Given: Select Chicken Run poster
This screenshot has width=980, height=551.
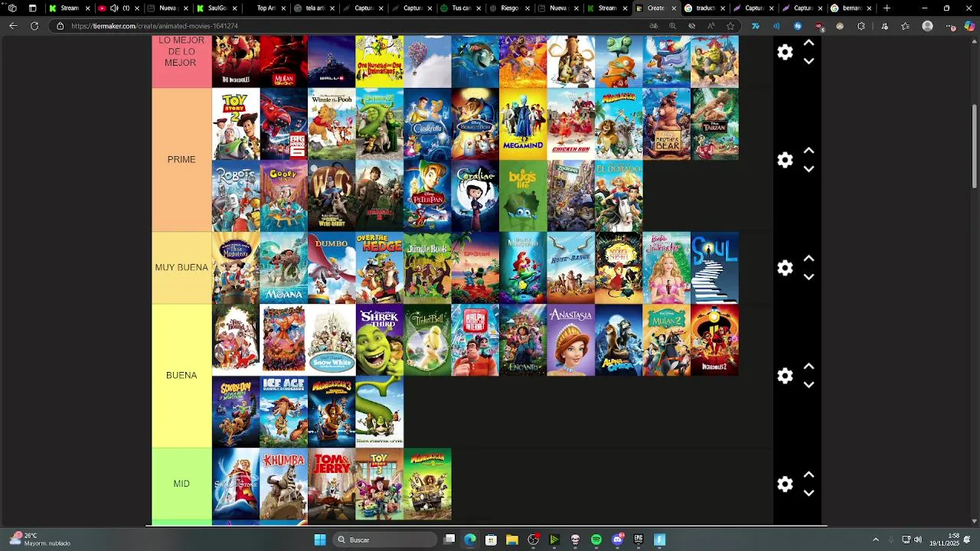Looking at the screenshot, I should pyautogui.click(x=570, y=124).
